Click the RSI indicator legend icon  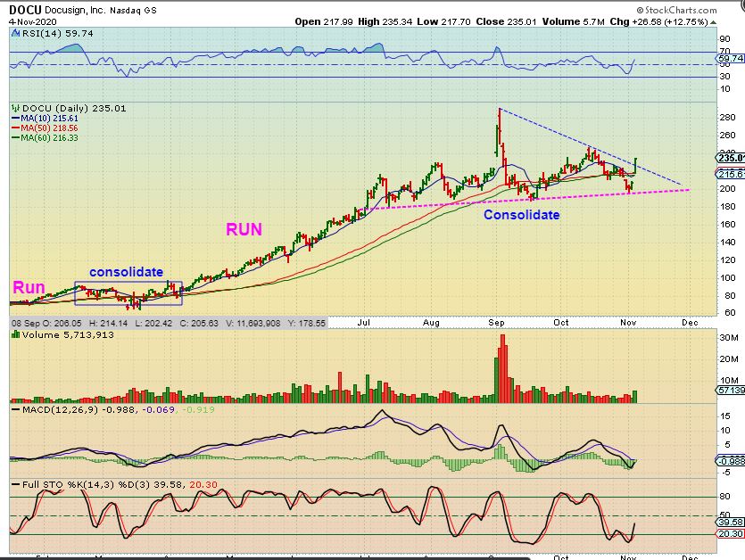[16, 33]
